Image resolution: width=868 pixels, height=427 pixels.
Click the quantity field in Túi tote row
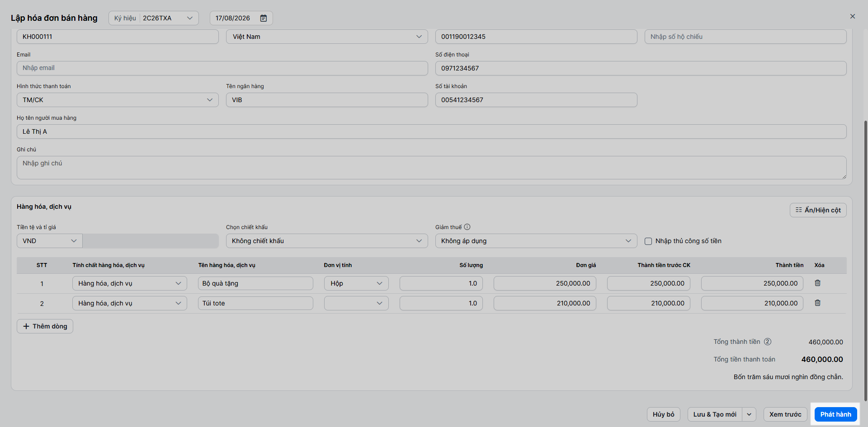[x=441, y=303]
